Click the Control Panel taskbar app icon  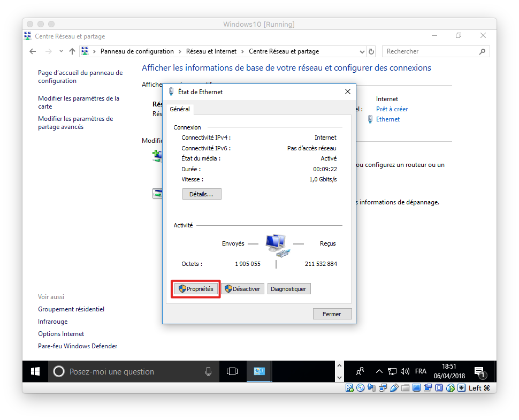(x=259, y=371)
